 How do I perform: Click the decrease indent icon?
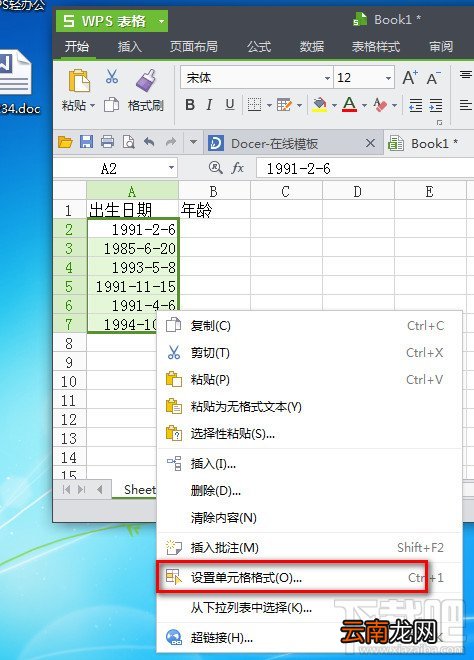pos(415,105)
